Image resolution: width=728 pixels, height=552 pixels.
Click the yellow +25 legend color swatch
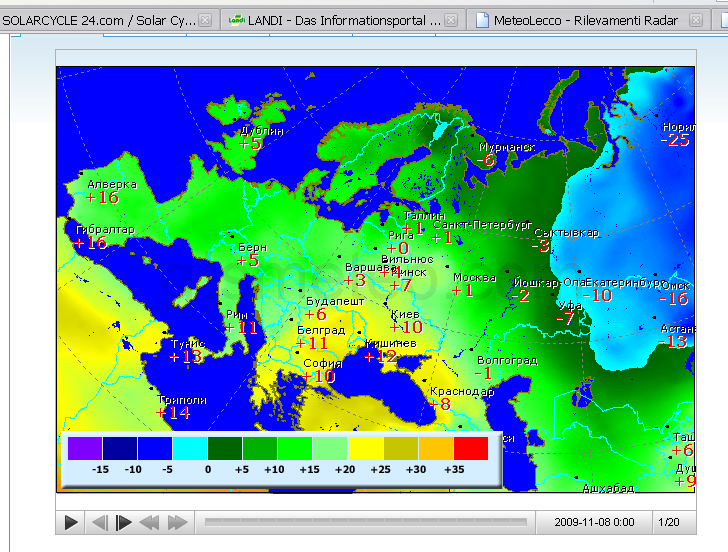tap(365, 448)
